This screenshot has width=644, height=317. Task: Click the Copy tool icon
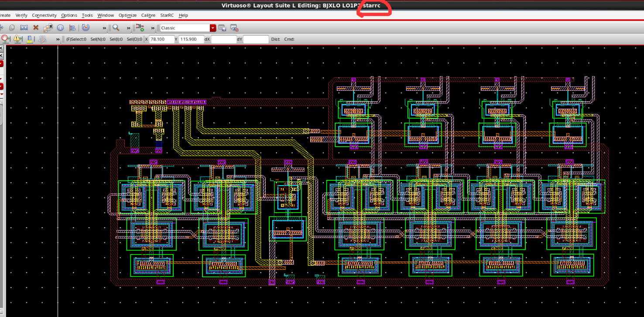(12, 28)
